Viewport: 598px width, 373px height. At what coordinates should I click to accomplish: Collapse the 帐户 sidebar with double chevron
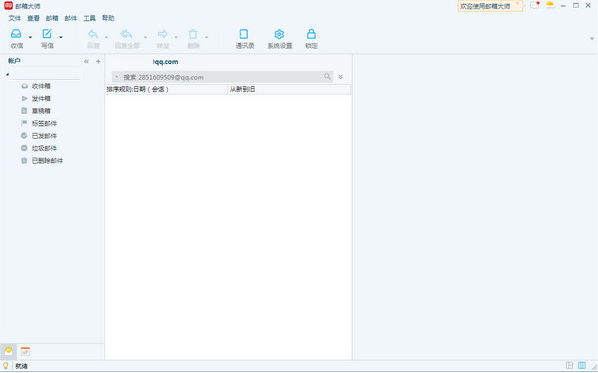click(x=87, y=61)
